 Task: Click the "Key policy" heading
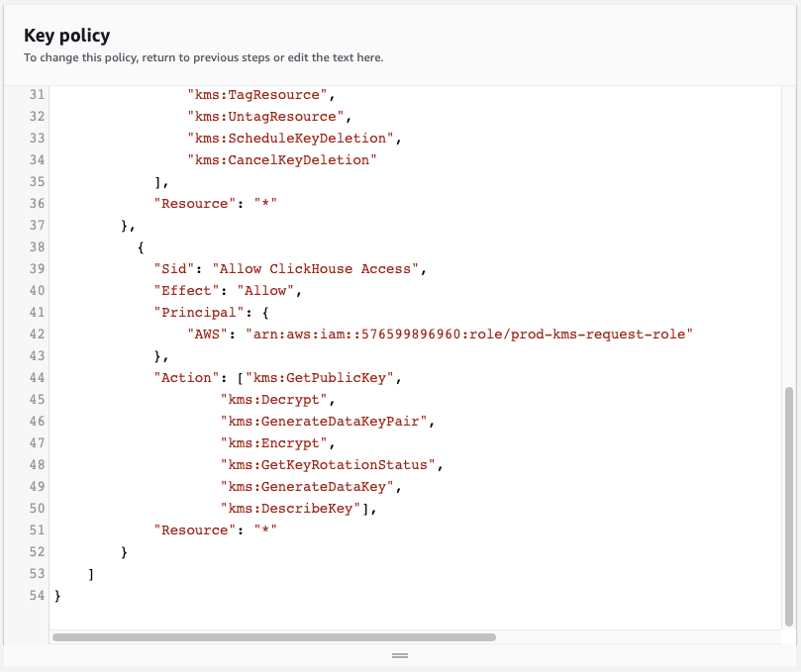(x=66, y=36)
